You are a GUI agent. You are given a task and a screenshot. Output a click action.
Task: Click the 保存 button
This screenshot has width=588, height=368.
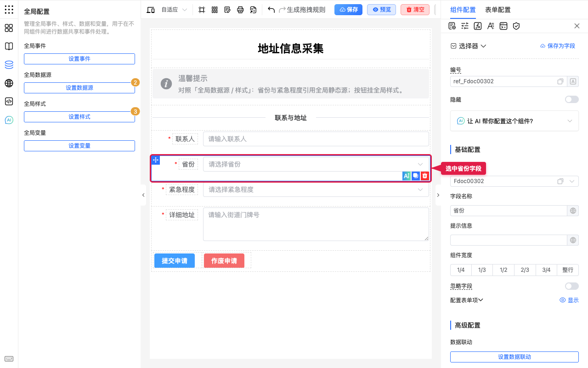pyautogui.click(x=348, y=10)
